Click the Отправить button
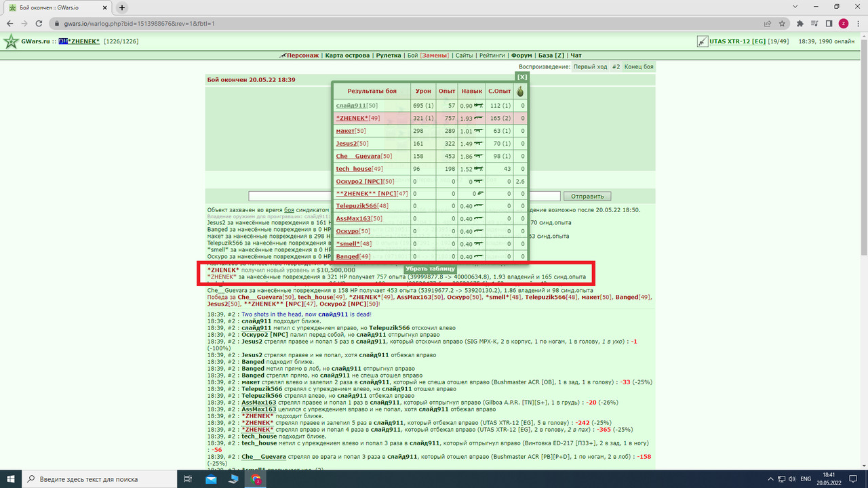Screen dimensions: 868x488 click(587, 196)
